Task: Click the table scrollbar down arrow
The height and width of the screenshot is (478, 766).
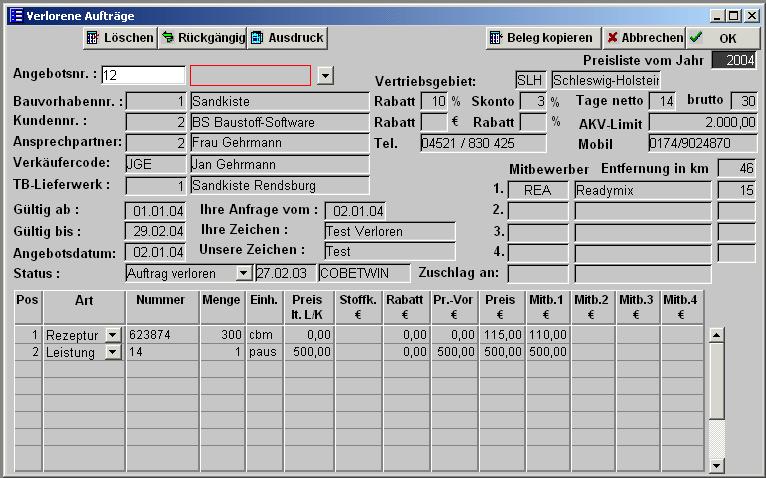Action: tap(715, 465)
